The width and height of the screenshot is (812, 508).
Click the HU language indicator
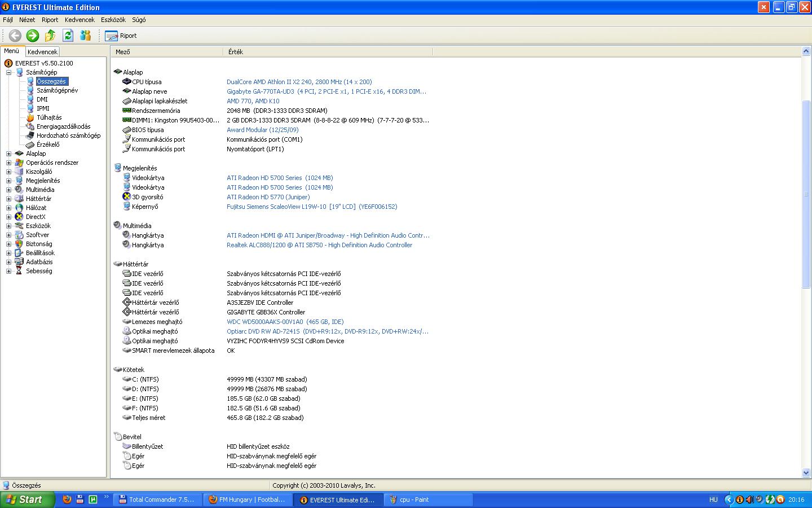coord(713,500)
